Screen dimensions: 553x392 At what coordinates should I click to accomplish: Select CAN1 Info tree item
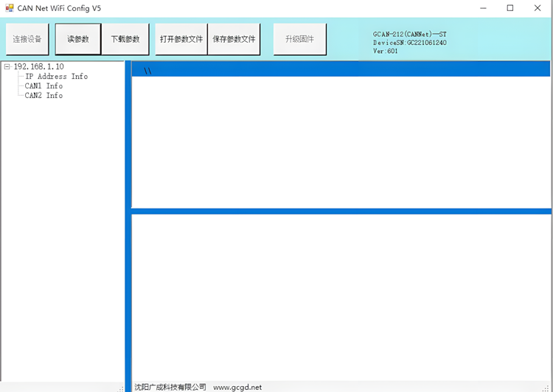[x=44, y=86]
